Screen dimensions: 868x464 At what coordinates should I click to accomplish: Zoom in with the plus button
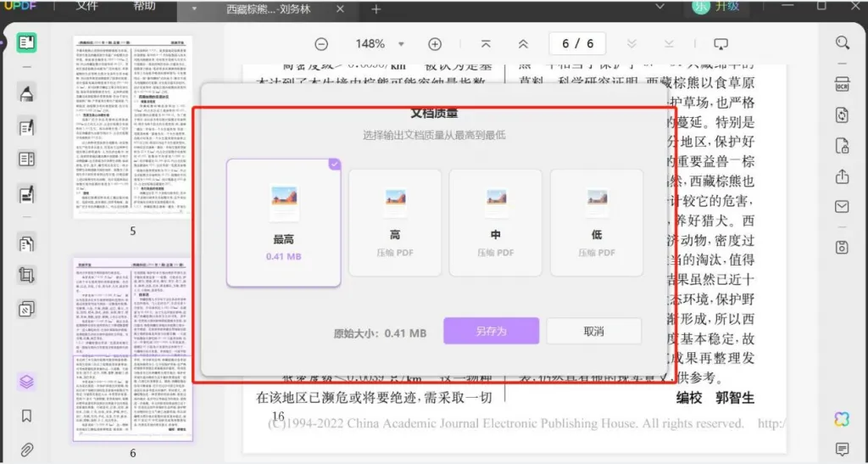435,44
